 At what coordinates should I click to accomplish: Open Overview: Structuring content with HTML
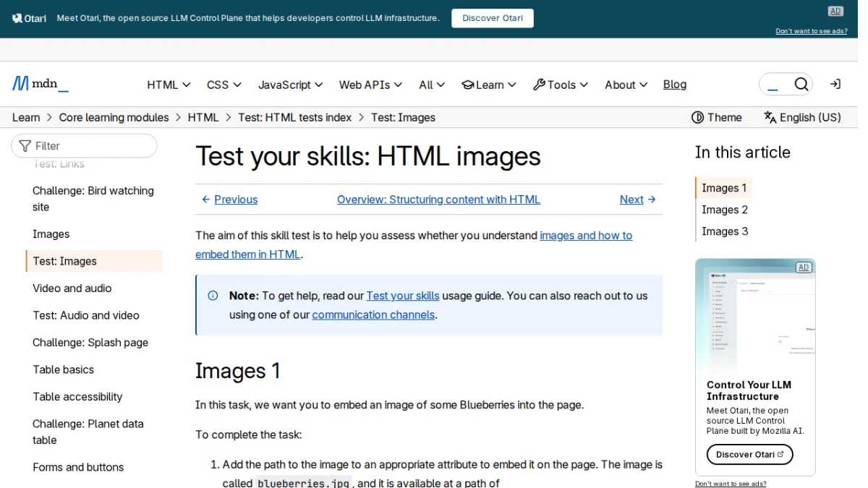pos(438,200)
